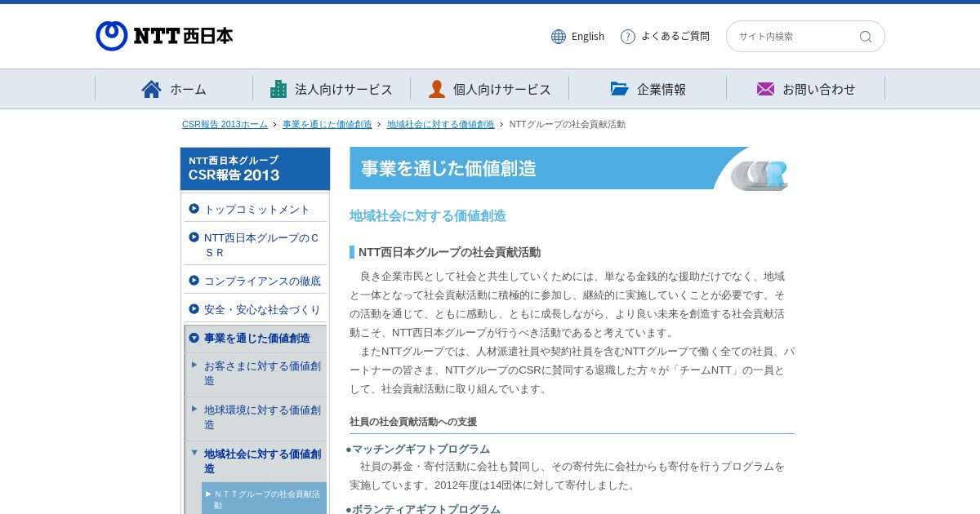Click bullet icon beside NTT西日本グループのCSR

point(194,237)
